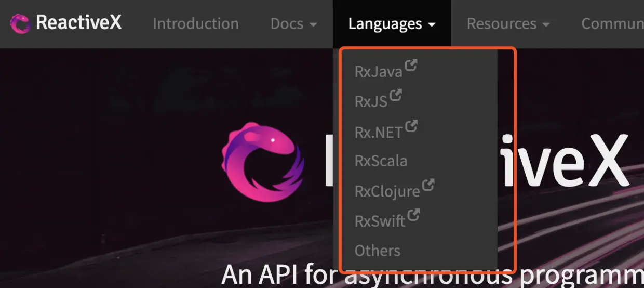Open Others in the Languages menu

(378, 251)
